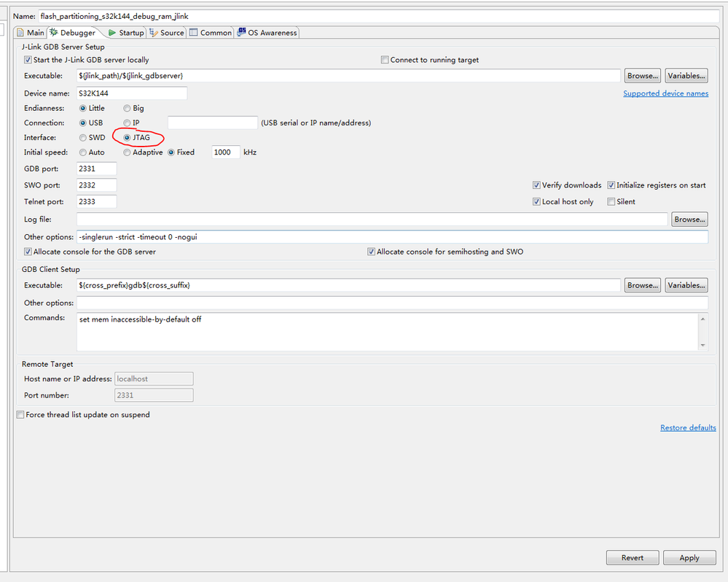Toggle Initialize registers on start
This screenshot has width=728, height=582.
pyautogui.click(x=611, y=185)
